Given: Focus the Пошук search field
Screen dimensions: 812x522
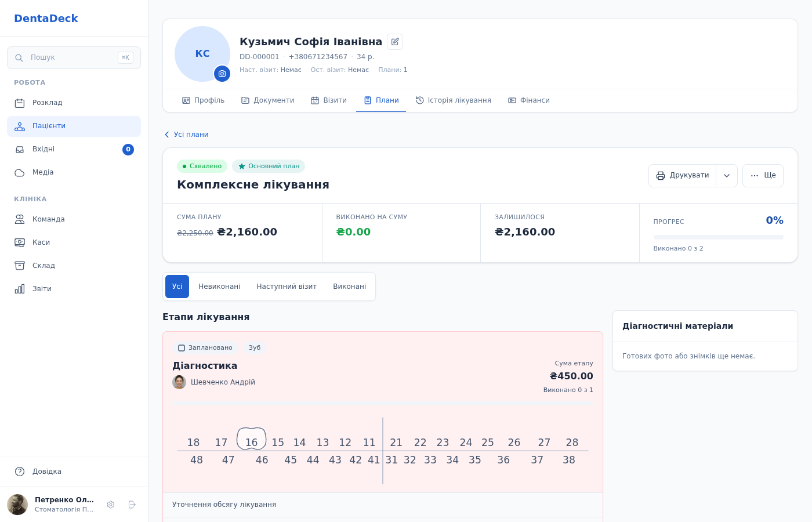Looking at the screenshot, I should coord(74,58).
